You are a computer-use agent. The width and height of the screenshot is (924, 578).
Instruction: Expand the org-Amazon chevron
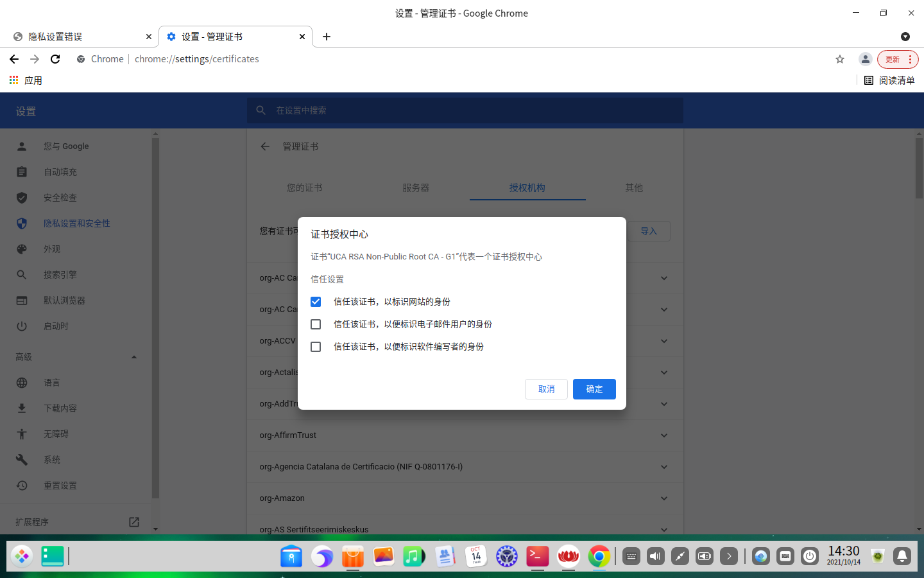664,498
